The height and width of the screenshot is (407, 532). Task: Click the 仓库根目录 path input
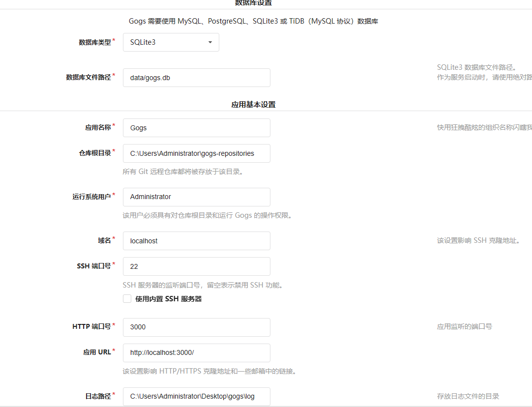[x=196, y=153]
